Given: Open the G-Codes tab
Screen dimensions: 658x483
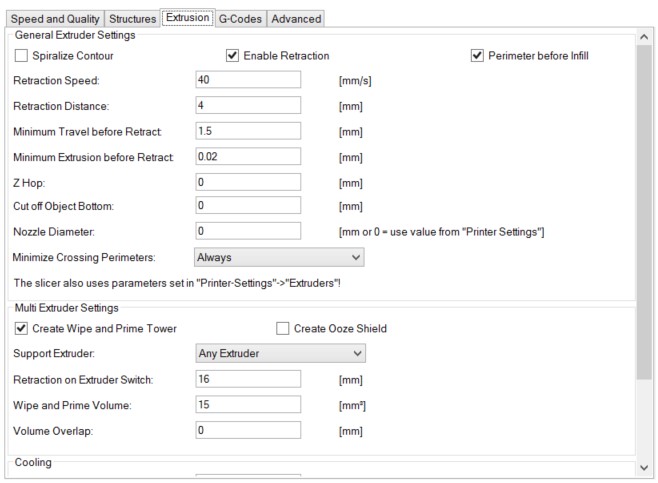Looking at the screenshot, I should (239, 18).
